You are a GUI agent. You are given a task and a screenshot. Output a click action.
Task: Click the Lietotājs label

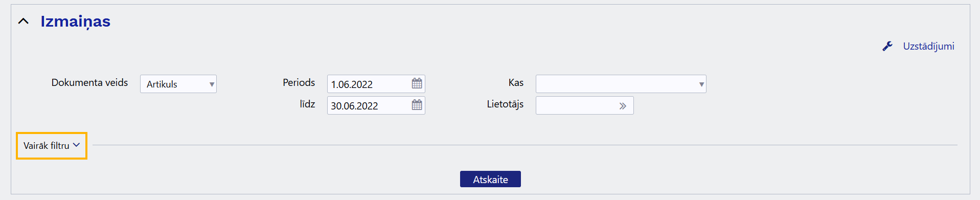tap(505, 104)
